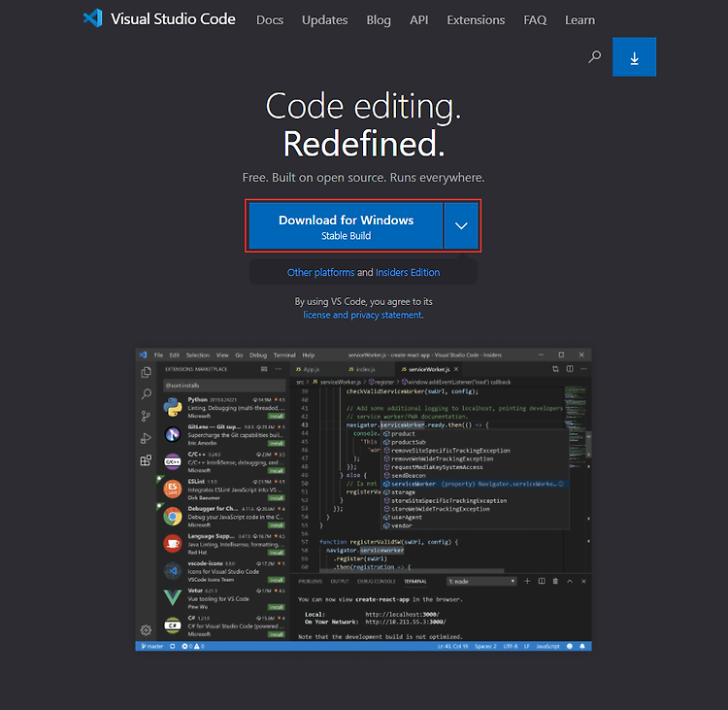728x710 pixels.
Task: Close the serviceWorker.js tab with its X
Action: click(456, 369)
